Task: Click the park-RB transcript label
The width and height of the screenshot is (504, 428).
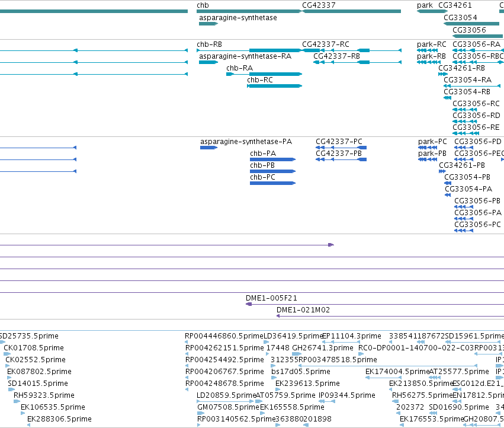Action: (431, 56)
